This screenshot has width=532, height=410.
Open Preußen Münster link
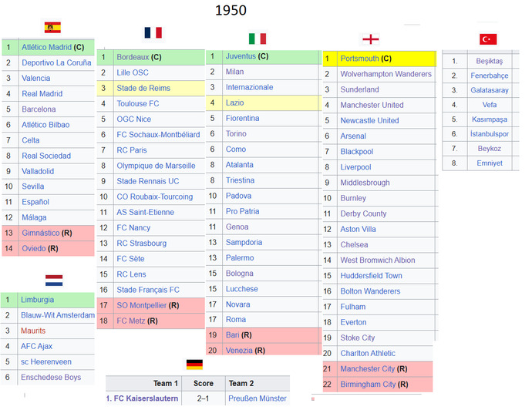click(258, 398)
